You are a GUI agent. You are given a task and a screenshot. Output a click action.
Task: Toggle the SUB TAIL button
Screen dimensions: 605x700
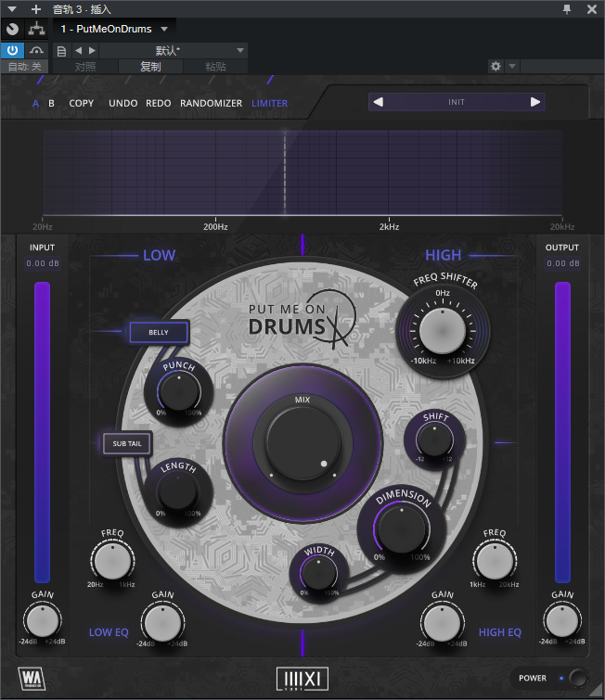coord(127,443)
